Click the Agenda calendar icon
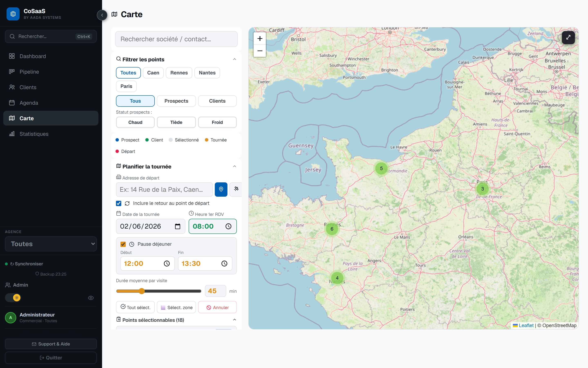The width and height of the screenshot is (588, 368). pos(12,103)
